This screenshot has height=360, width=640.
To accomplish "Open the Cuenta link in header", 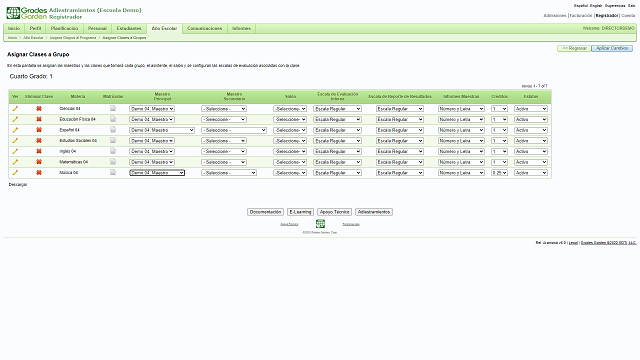I will click(628, 16).
